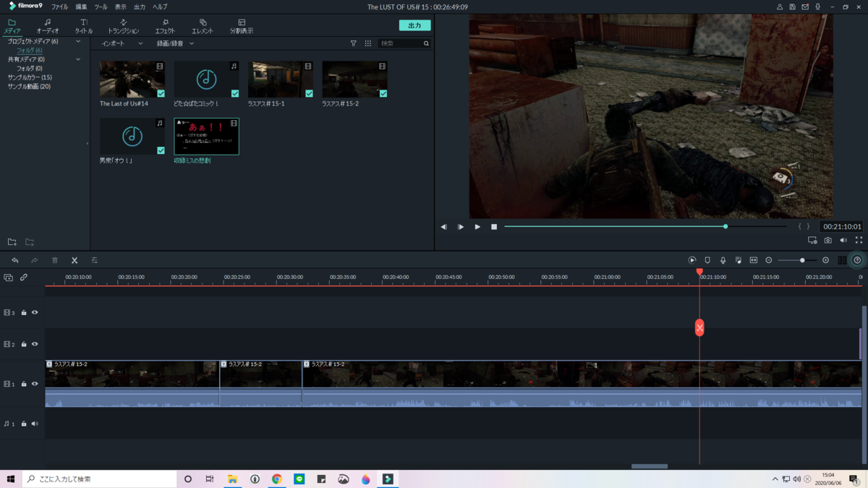Lock video track 1
868x488 pixels.
[x=24, y=384]
